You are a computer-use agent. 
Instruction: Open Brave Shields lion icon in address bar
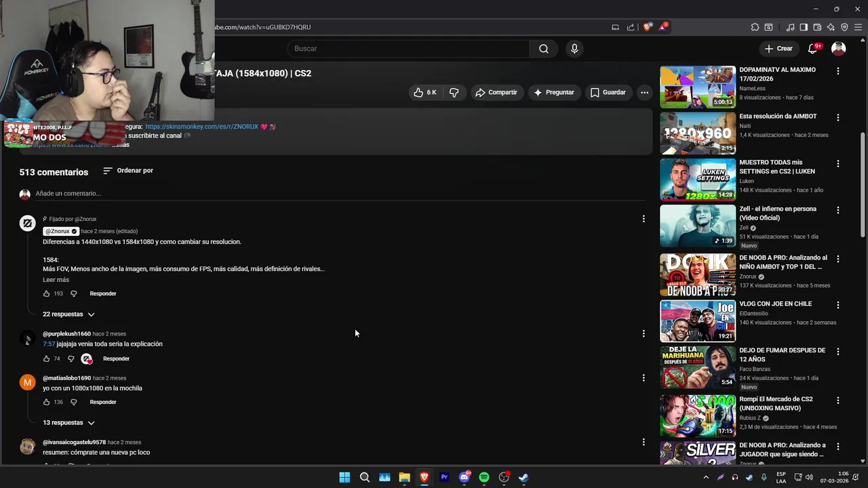click(648, 27)
